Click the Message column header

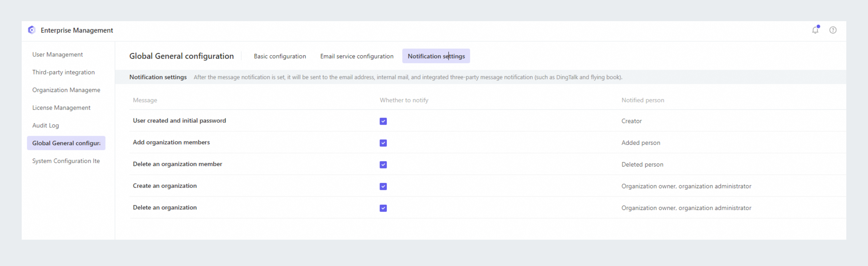145,100
